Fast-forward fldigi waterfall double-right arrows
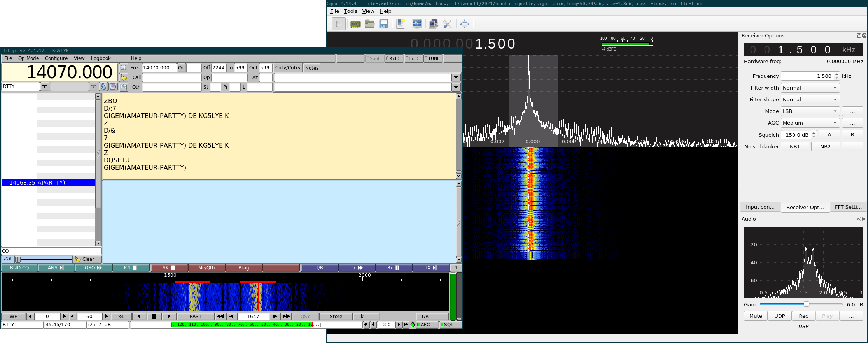 [286, 317]
